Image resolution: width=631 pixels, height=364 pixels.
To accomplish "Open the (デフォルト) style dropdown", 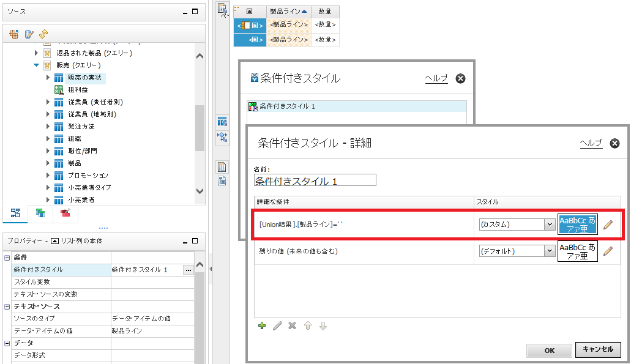I will tap(550, 251).
